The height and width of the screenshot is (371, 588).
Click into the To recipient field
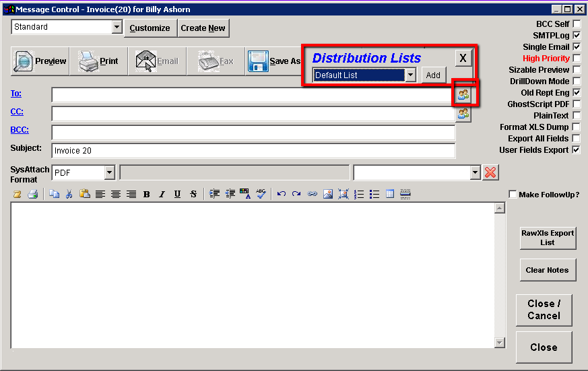point(253,95)
